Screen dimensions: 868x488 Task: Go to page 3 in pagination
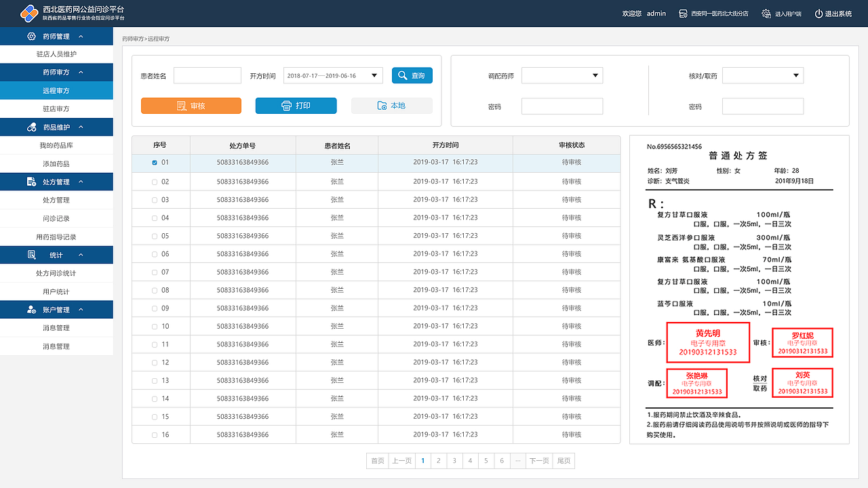click(454, 461)
